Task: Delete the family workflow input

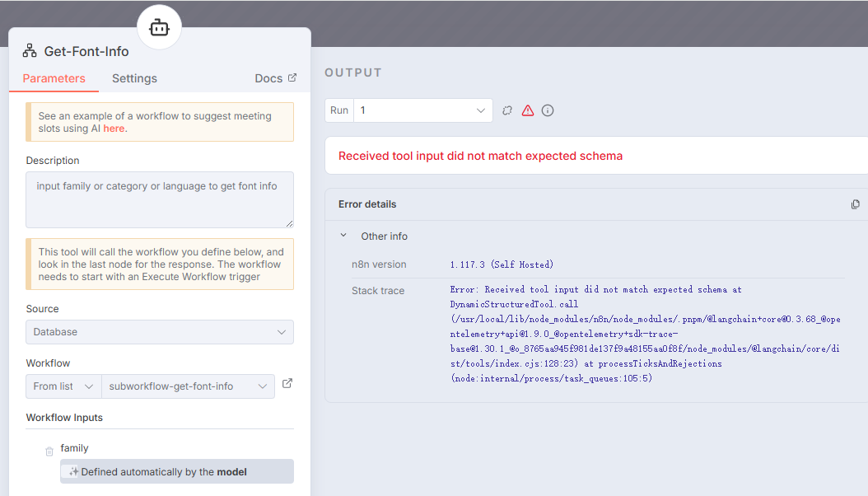Action: point(49,451)
